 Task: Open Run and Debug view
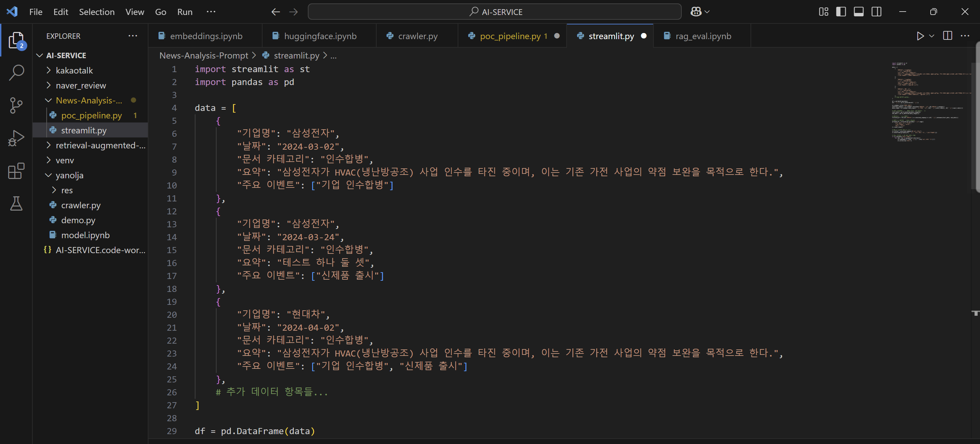(x=16, y=138)
